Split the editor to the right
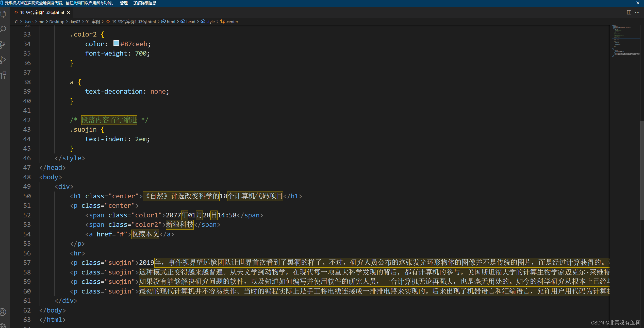The height and width of the screenshot is (328, 644). pyautogui.click(x=629, y=12)
